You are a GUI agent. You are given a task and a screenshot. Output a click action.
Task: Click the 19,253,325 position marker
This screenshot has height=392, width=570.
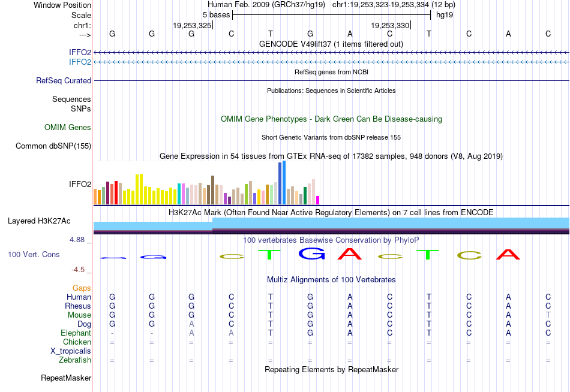(193, 25)
